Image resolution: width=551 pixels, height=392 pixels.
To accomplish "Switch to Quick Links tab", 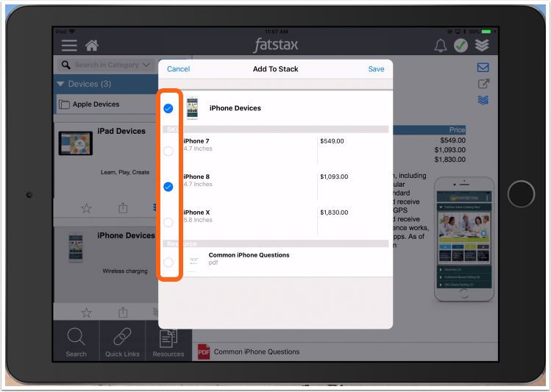I will [x=122, y=342].
